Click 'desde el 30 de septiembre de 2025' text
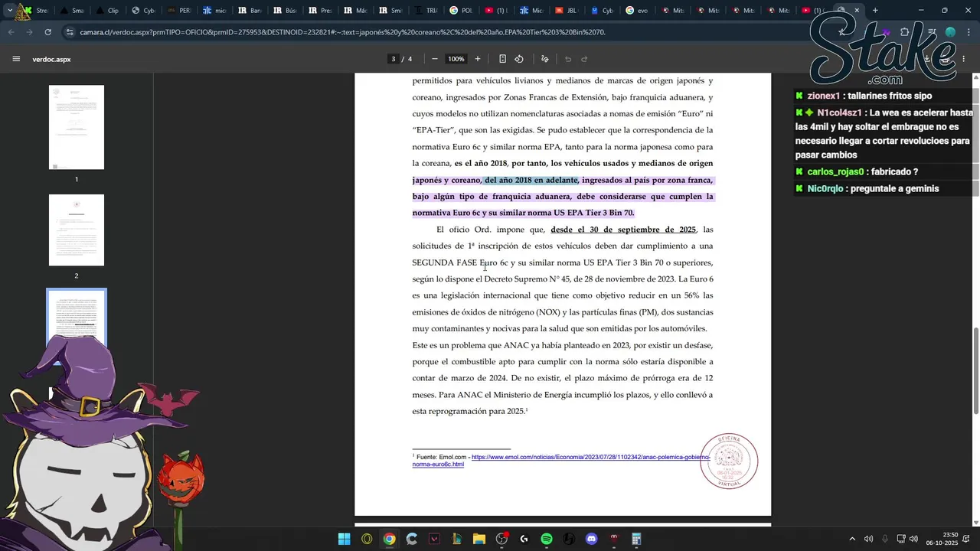 (x=622, y=230)
